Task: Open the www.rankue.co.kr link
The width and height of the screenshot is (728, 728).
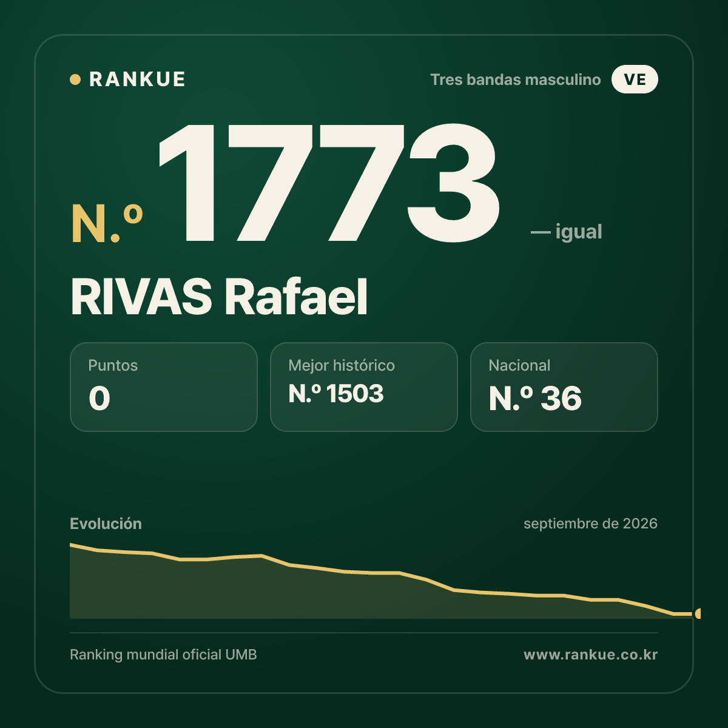Action: [591, 655]
